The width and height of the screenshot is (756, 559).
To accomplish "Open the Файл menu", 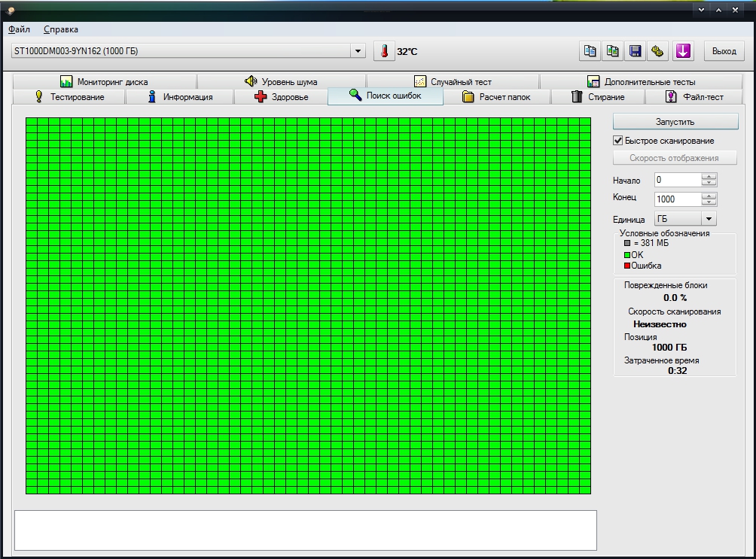I will click(x=20, y=29).
